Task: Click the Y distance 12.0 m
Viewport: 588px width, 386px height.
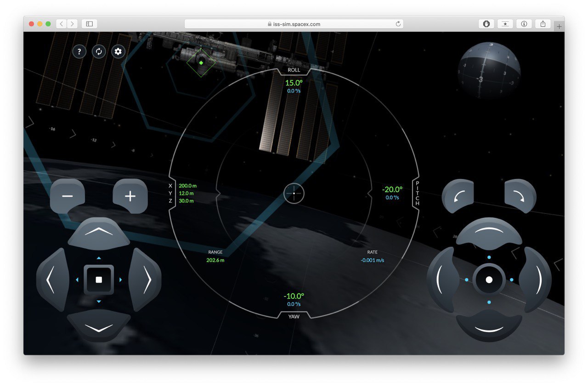Action: coord(186,193)
